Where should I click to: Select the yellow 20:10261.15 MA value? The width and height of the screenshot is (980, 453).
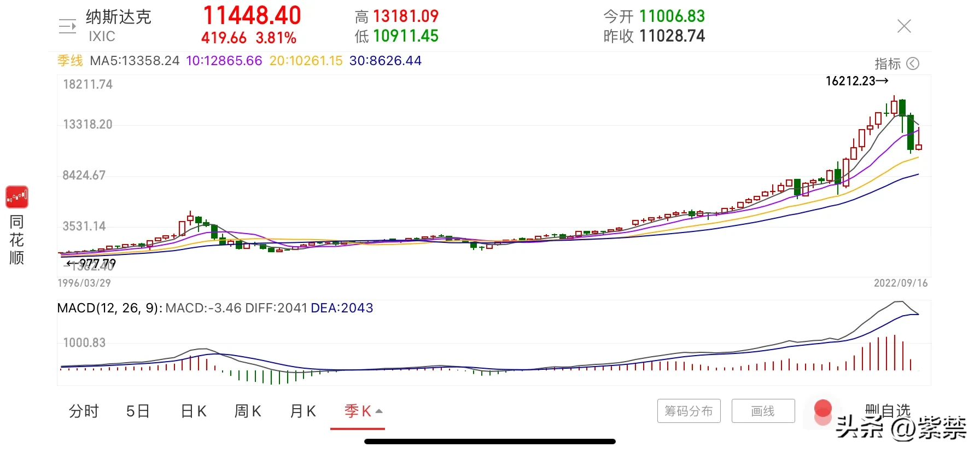pyautogui.click(x=306, y=61)
